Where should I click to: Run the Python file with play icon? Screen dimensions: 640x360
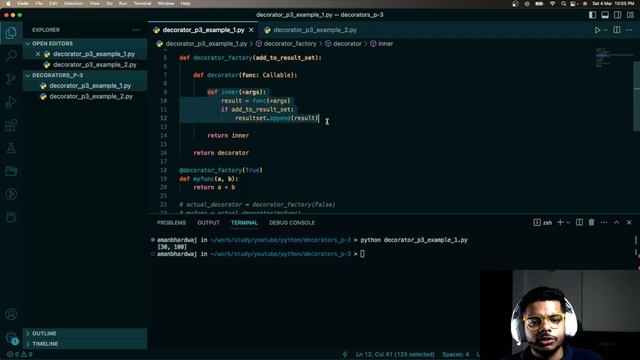(x=597, y=30)
